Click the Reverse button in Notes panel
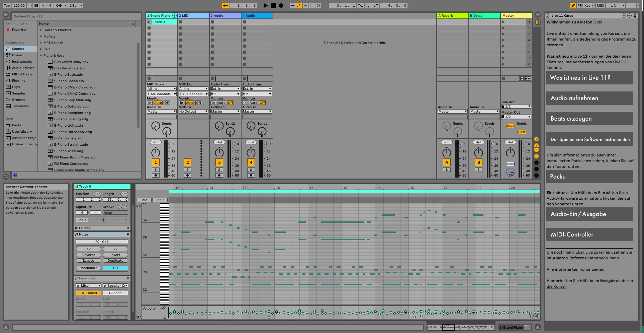 (89, 255)
